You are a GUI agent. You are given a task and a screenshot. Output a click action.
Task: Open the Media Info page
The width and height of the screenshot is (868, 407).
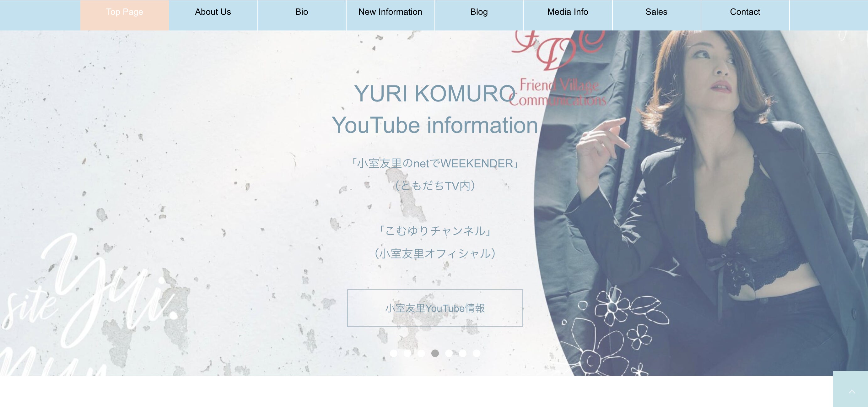point(568,12)
